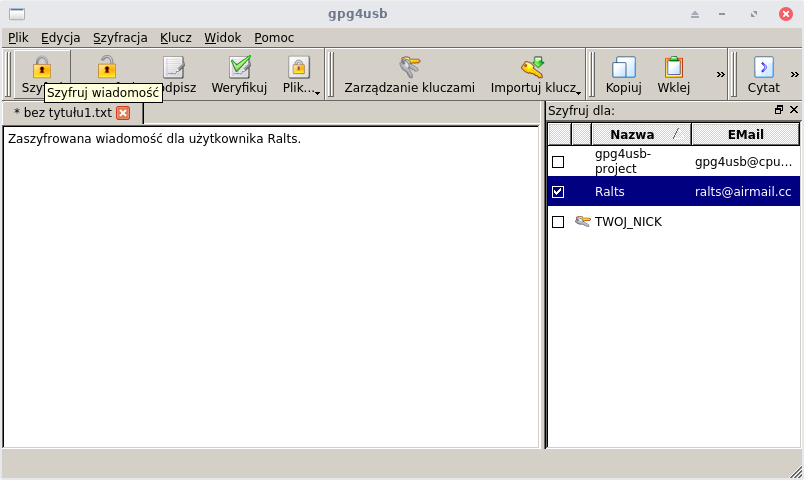Click the Podpisz (sign) document icon
This screenshot has height=480, width=804.
click(x=174, y=67)
